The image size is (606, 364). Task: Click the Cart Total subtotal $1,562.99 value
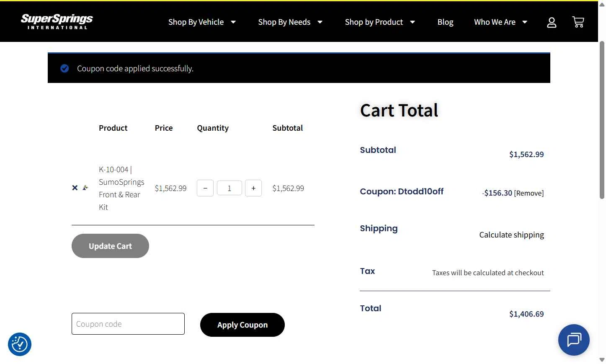pos(526,154)
